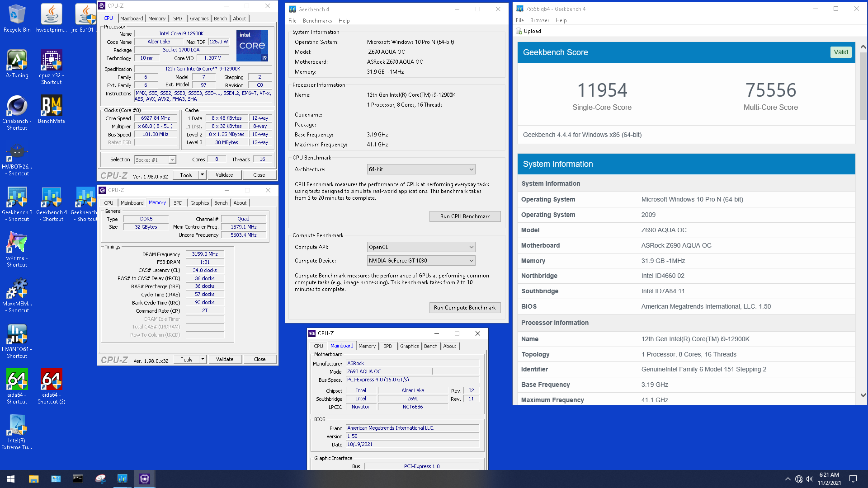Open Graphics tab in Memory CPU-Z window
Image resolution: width=868 pixels, height=488 pixels.
point(199,203)
